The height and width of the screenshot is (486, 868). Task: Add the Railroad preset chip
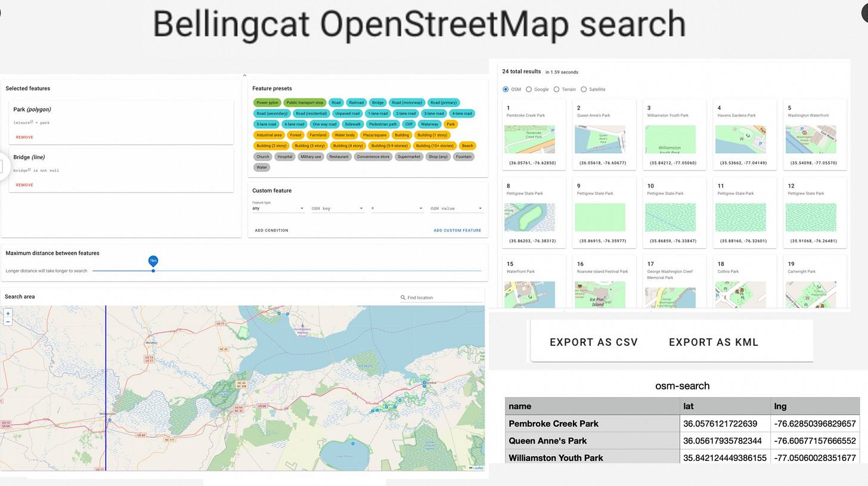coord(356,103)
